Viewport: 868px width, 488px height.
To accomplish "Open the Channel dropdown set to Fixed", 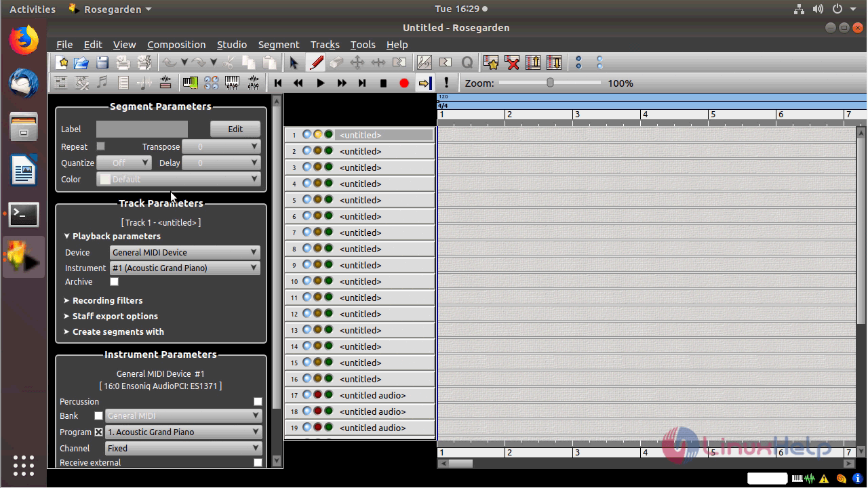I will (183, 448).
